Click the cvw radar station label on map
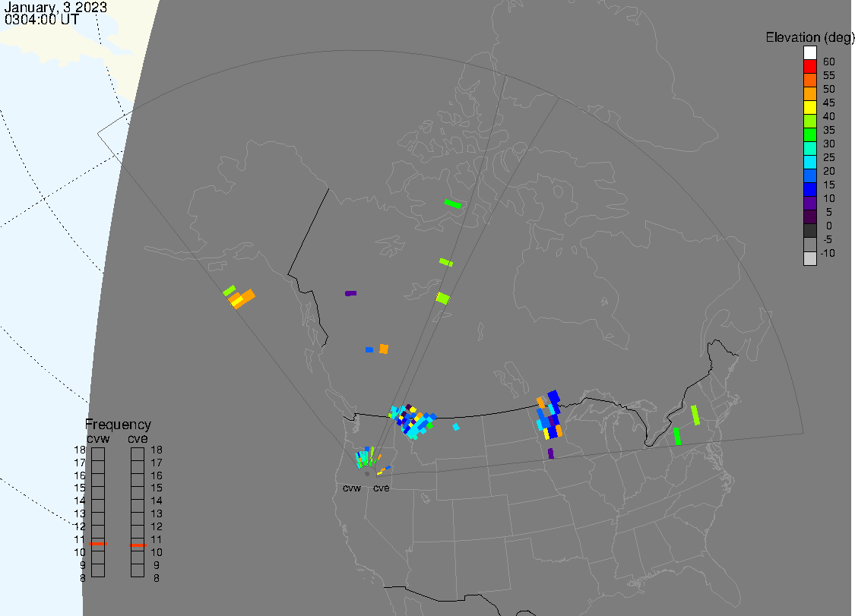The width and height of the screenshot is (855, 616). (x=352, y=488)
